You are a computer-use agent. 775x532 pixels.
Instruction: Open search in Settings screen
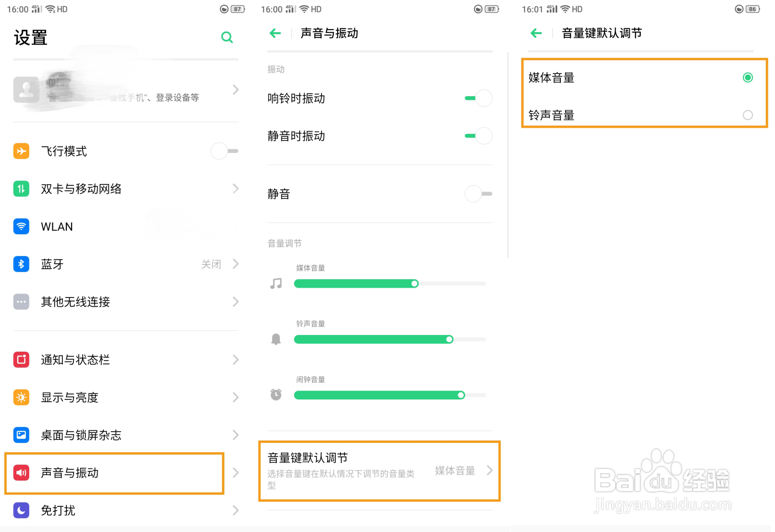pyautogui.click(x=227, y=37)
